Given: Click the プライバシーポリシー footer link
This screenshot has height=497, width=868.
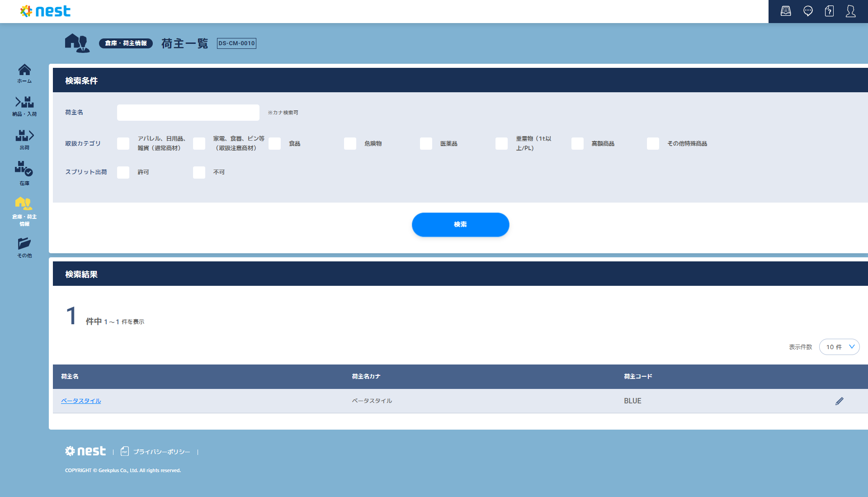Looking at the screenshot, I should pos(161,452).
